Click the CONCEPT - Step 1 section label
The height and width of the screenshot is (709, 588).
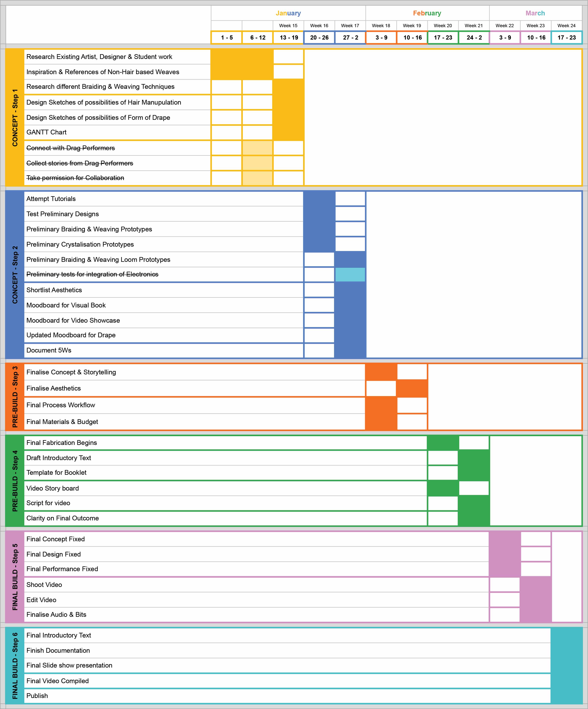15,118
